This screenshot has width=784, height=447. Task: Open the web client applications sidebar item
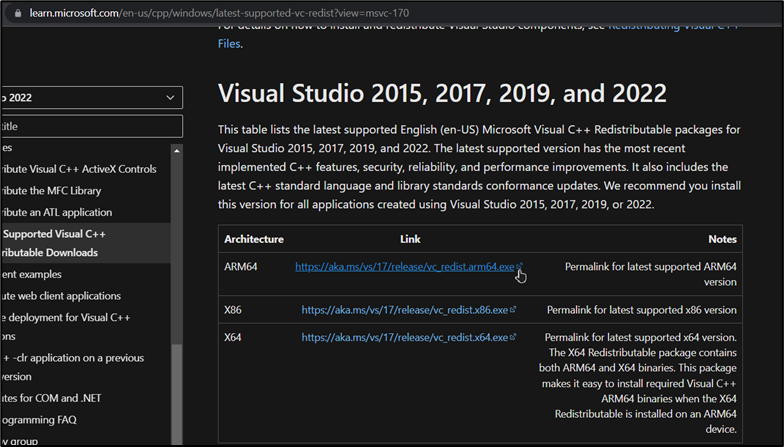pos(60,296)
